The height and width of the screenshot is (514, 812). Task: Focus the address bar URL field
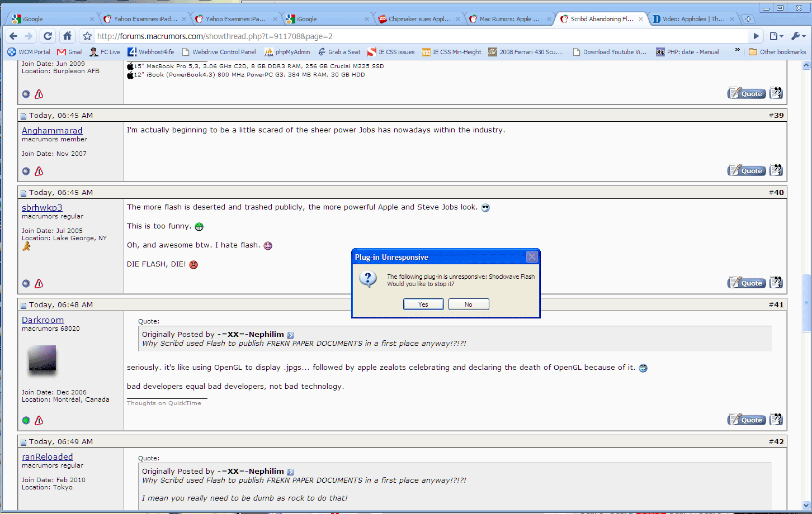tap(421, 36)
